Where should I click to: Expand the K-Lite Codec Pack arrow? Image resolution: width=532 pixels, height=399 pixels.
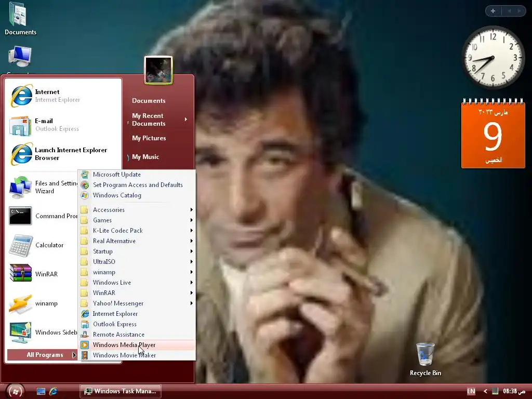click(x=191, y=230)
